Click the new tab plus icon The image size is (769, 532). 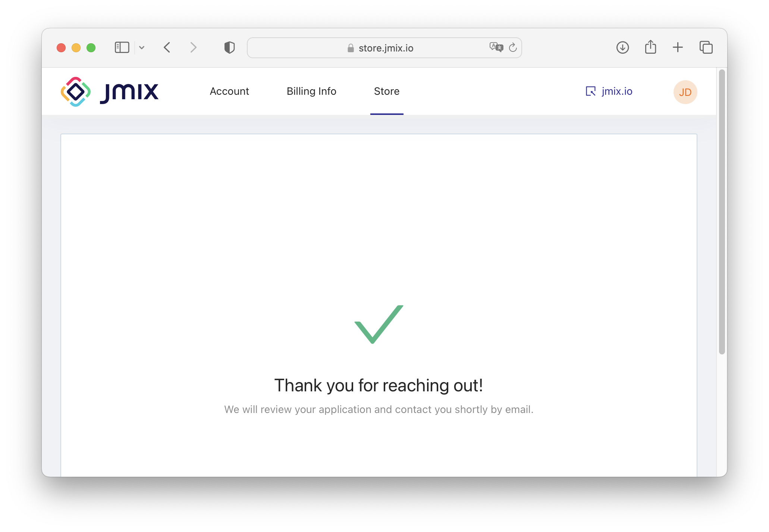[x=678, y=48]
